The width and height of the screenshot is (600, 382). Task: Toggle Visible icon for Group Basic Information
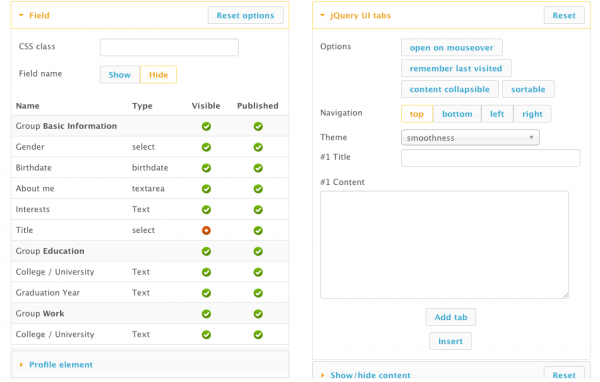pyautogui.click(x=206, y=126)
